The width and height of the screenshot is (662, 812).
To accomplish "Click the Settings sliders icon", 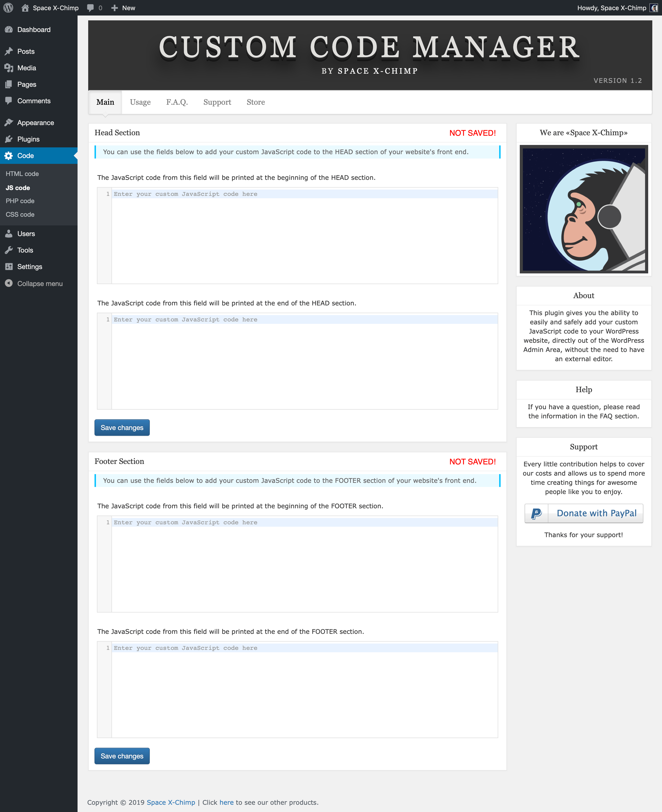I will point(9,267).
